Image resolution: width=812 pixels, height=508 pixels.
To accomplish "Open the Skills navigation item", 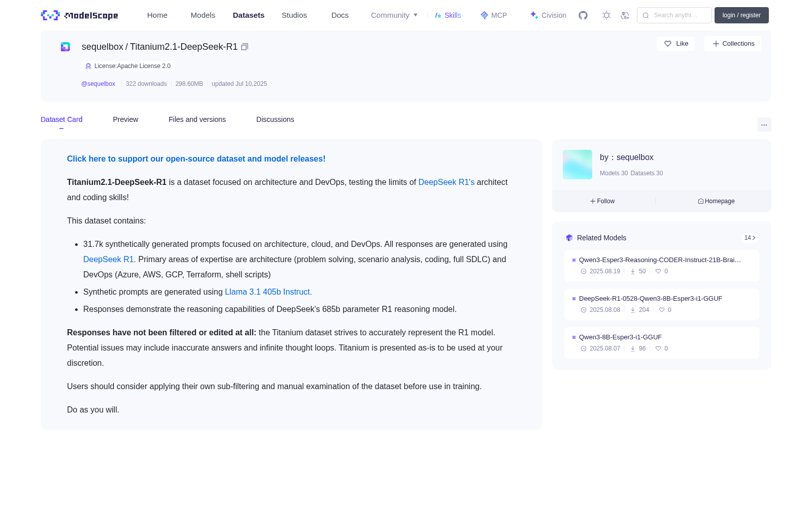I will coord(448,15).
